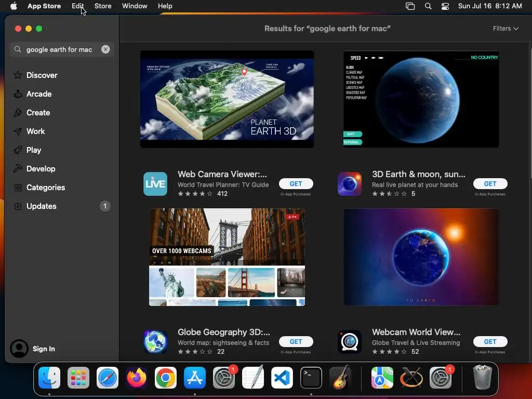This screenshot has width=532, height=399.
Task: Open the App Store menu
Action: pos(44,6)
